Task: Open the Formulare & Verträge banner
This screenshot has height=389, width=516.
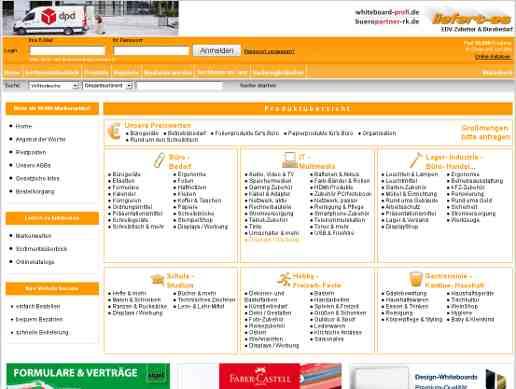Action: click(x=88, y=376)
